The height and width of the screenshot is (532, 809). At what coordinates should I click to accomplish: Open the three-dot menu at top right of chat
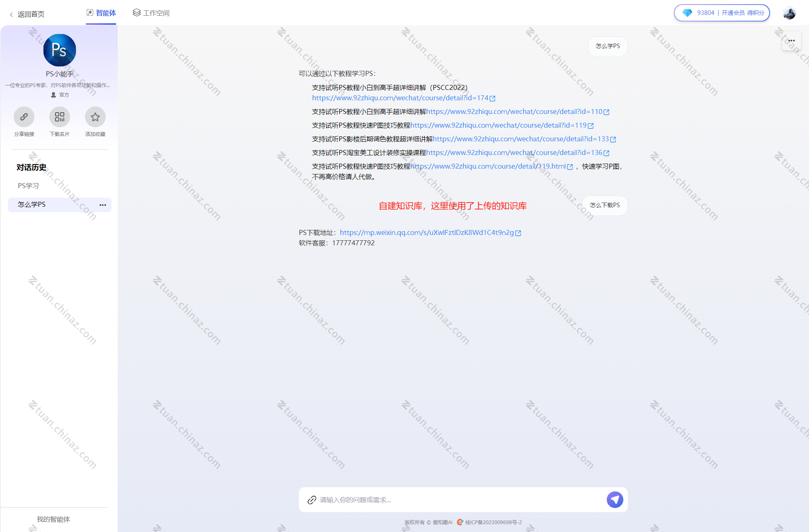pyautogui.click(x=791, y=41)
